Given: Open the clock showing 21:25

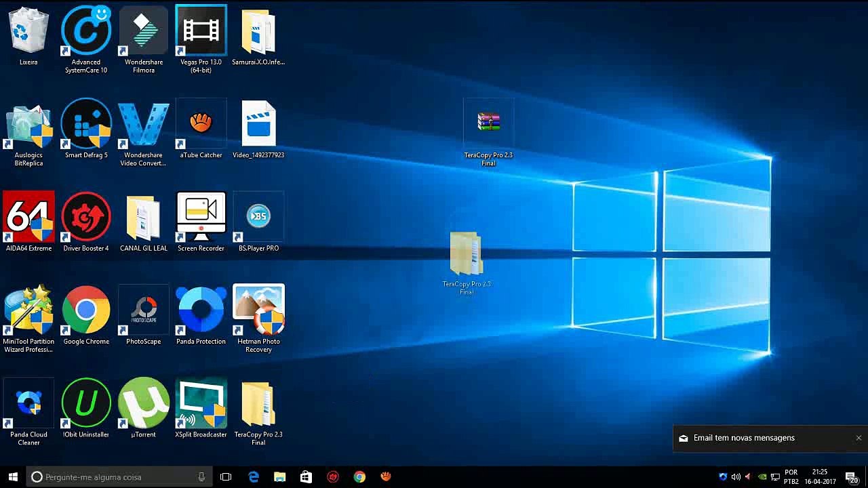Looking at the screenshot, I should tap(820, 477).
